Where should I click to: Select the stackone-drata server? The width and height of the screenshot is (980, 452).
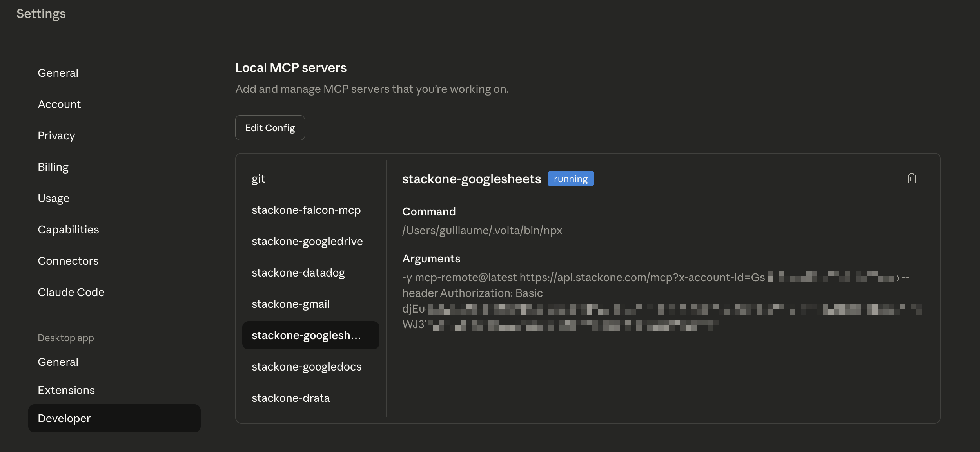point(290,398)
